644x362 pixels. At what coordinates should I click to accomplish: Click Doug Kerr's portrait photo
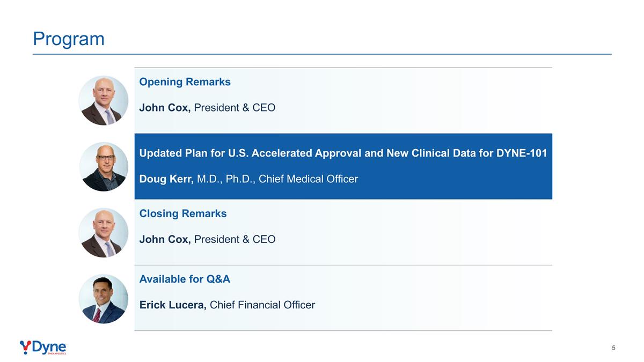click(103, 166)
